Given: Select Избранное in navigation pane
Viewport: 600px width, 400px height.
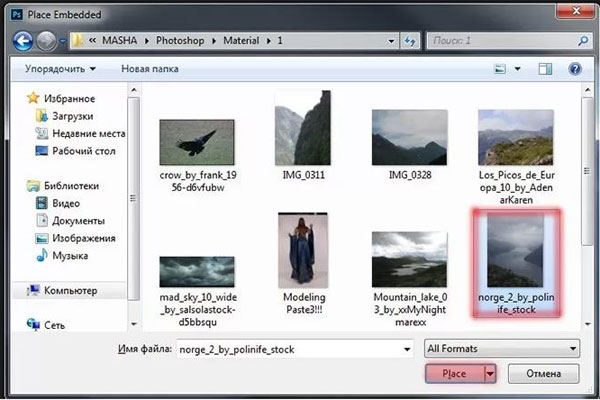Looking at the screenshot, I should pyautogui.click(x=69, y=99).
